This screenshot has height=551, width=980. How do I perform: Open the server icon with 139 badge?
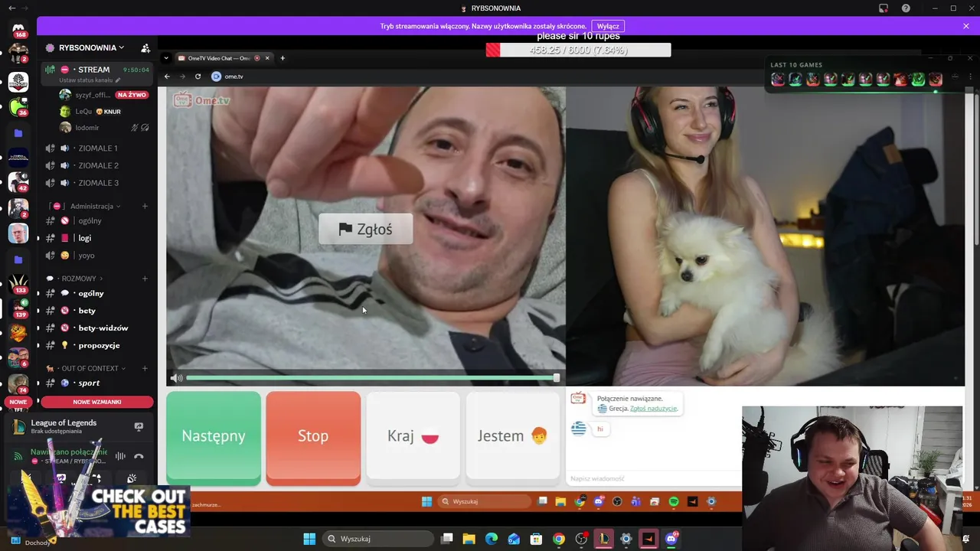click(x=18, y=308)
